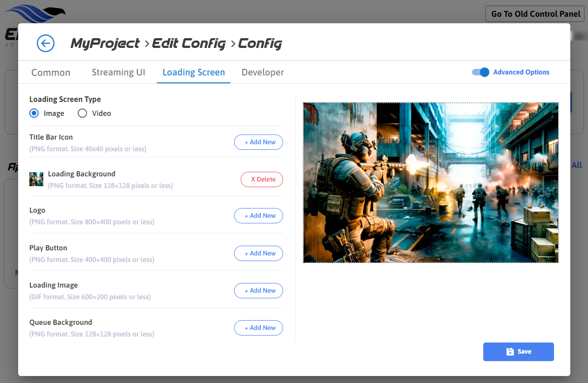The width and height of the screenshot is (588, 383).
Task: Click the MyProject breadcrumb
Action: [105, 43]
